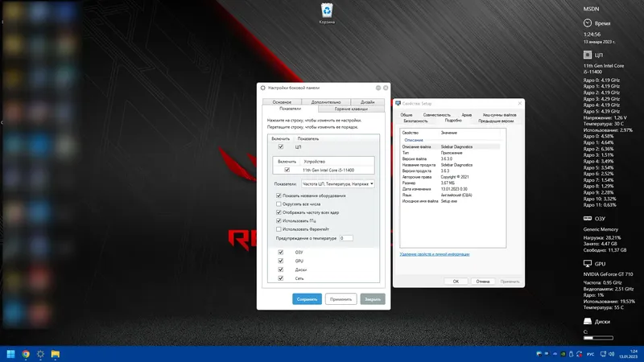Select the Версия продукта 3.6.3 row
The width and height of the screenshot is (644, 362).
pos(451,171)
